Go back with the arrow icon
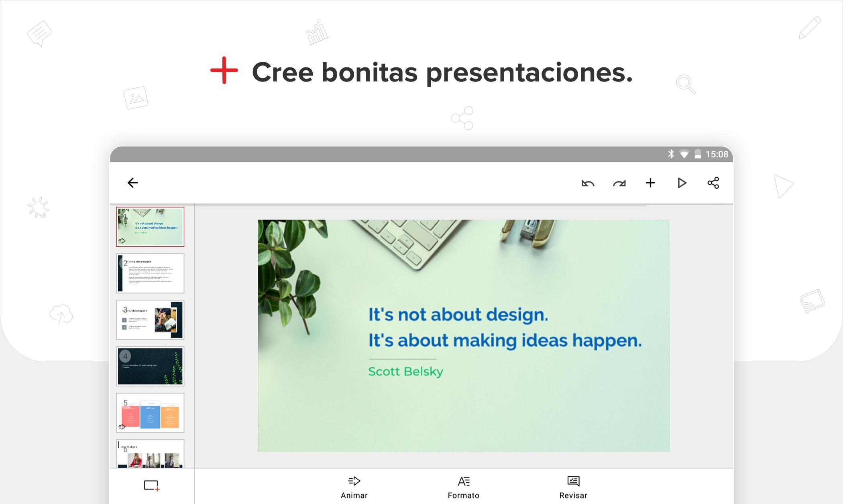The width and height of the screenshot is (843, 504). (x=132, y=183)
